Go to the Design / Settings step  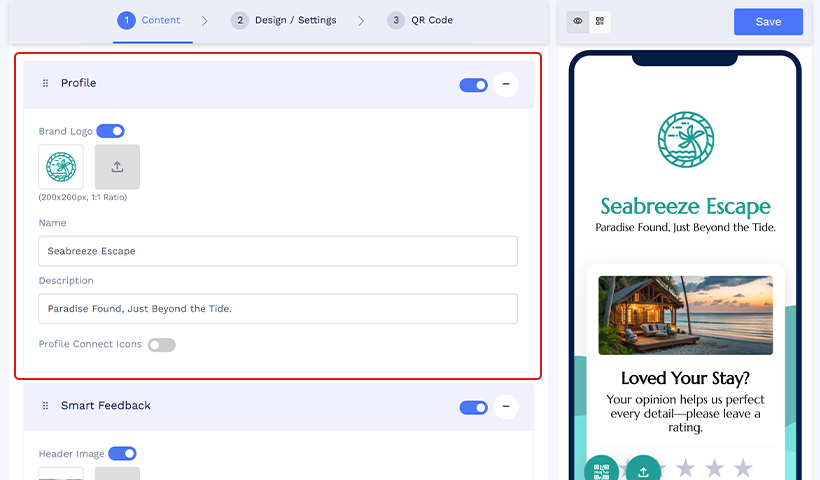284,20
